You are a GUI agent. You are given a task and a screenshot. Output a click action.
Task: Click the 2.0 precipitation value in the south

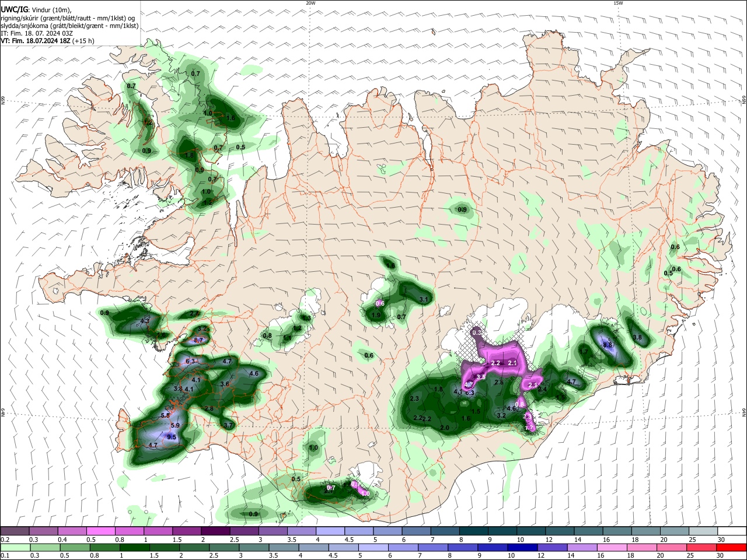tap(445, 428)
